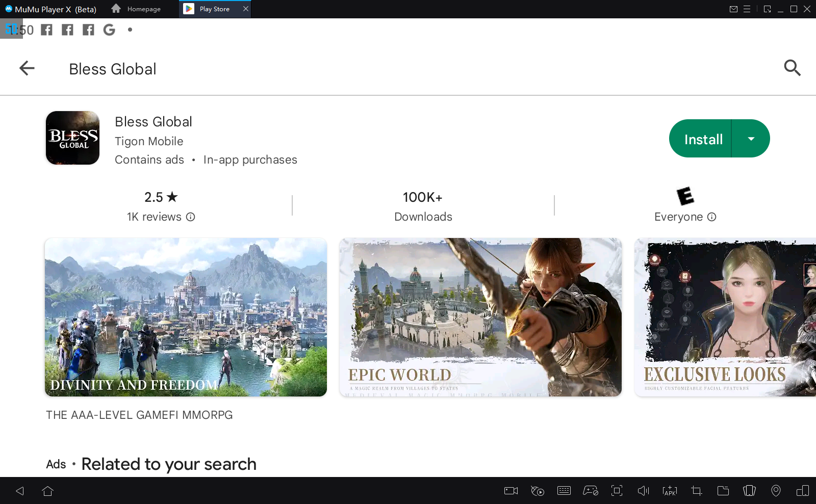Mute audio with the volume icon
The height and width of the screenshot is (504, 816).
(x=643, y=491)
